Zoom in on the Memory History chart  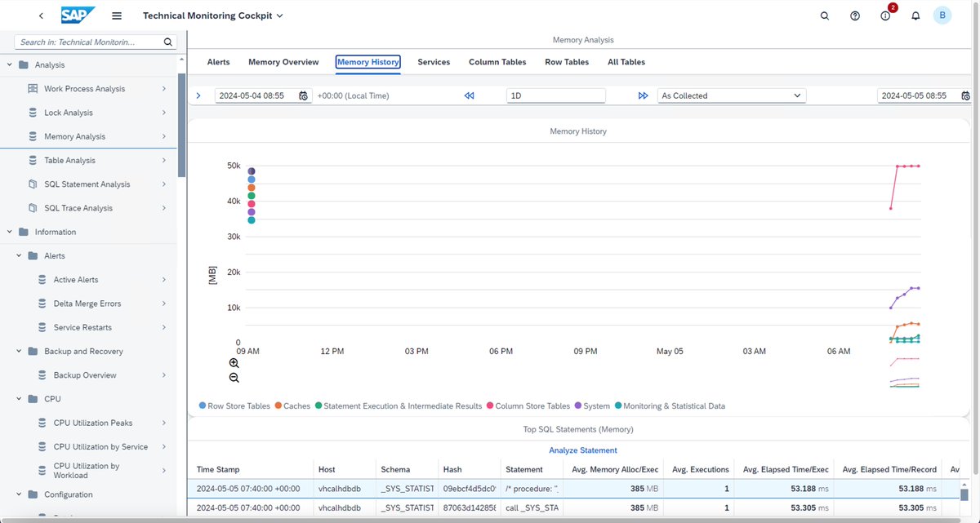point(234,363)
